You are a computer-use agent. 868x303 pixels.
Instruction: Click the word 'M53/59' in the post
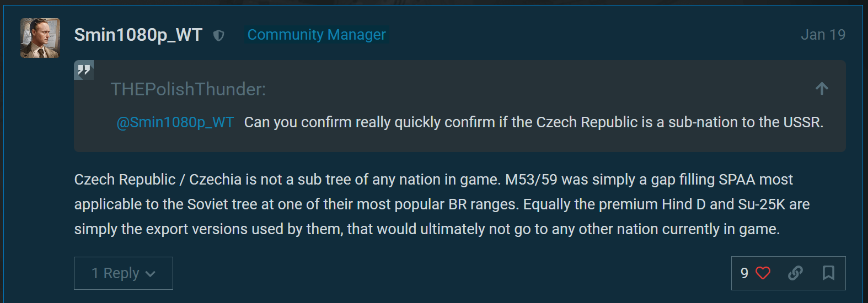[531, 180]
